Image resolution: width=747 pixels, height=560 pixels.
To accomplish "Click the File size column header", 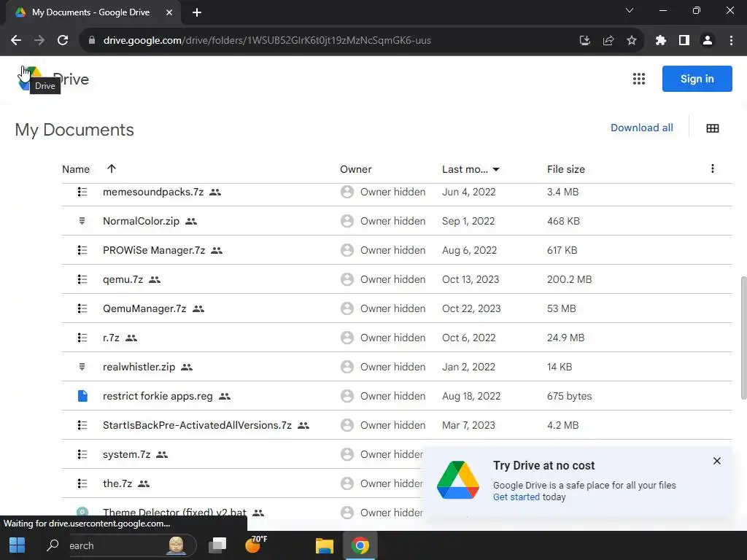I will coord(565,169).
